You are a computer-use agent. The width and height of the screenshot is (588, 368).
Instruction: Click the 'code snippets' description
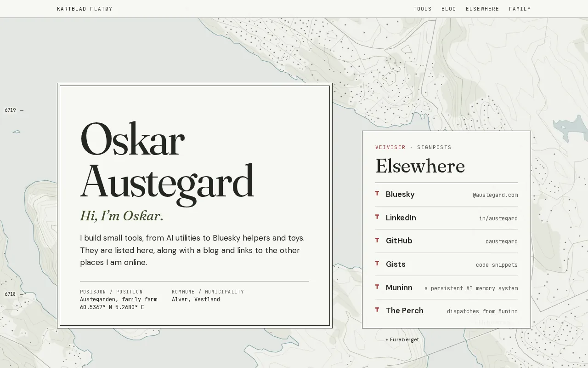497,265
